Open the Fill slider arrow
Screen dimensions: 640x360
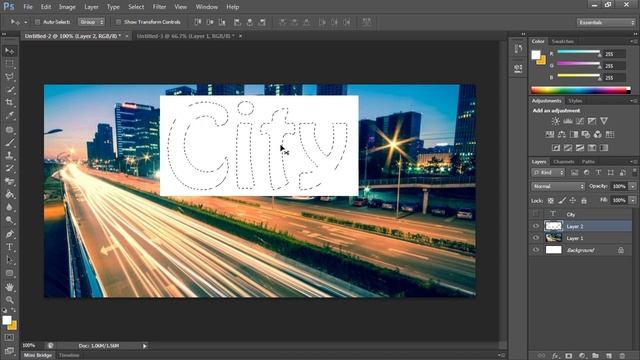coord(632,200)
